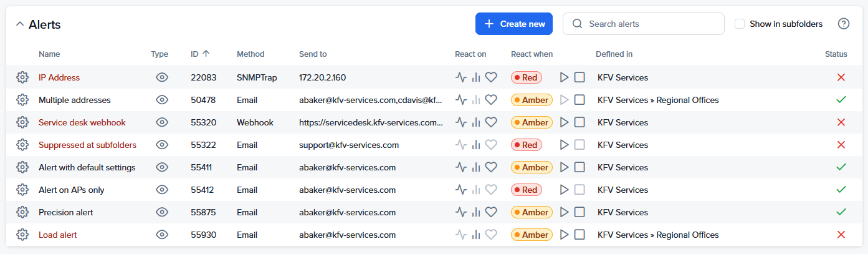Sort the table by Send to column header

(313, 54)
